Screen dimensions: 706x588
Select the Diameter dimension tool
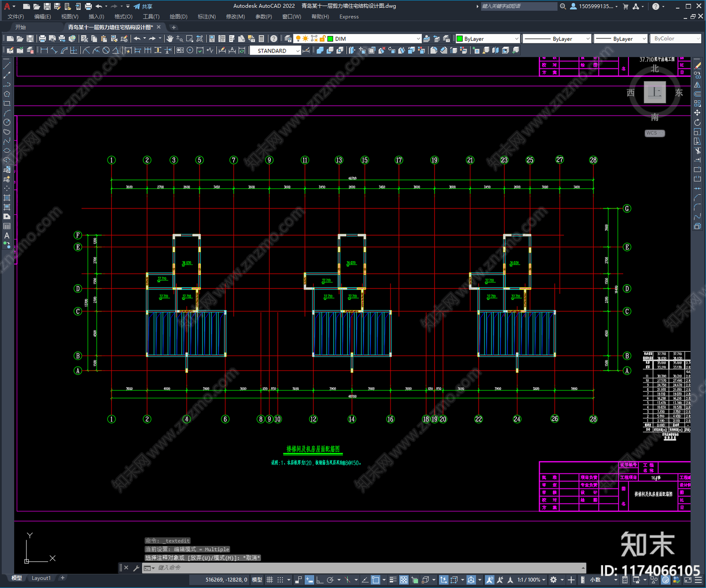106,51
